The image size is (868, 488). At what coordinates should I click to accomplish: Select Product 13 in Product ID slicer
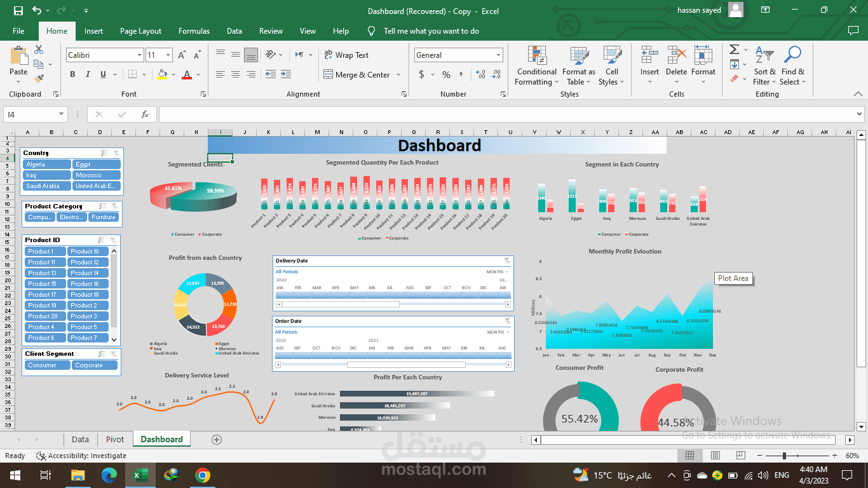pos(46,273)
